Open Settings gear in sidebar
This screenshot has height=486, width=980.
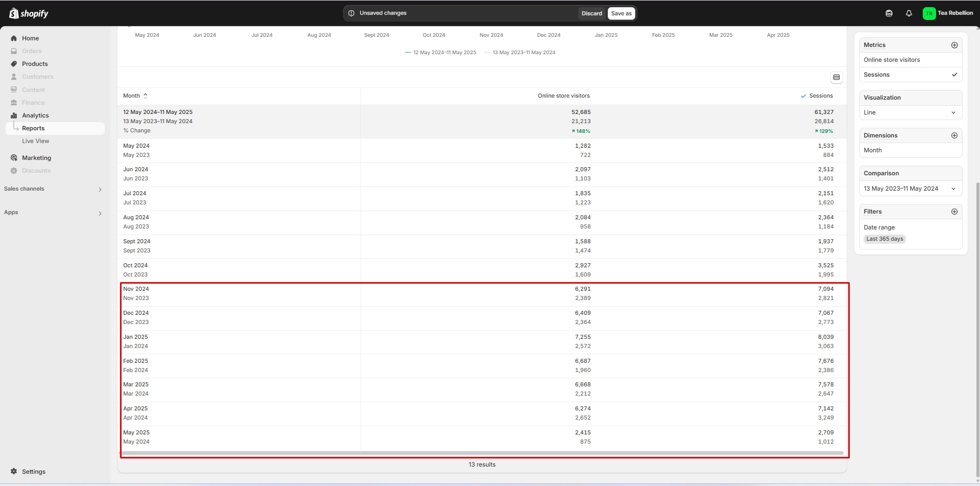14,471
